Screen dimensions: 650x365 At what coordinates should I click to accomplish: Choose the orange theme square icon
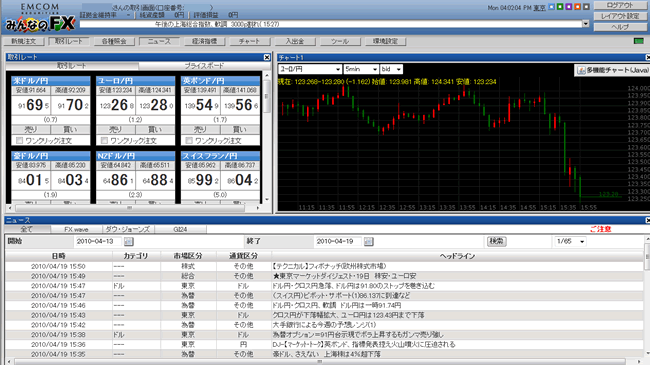[577, 7]
